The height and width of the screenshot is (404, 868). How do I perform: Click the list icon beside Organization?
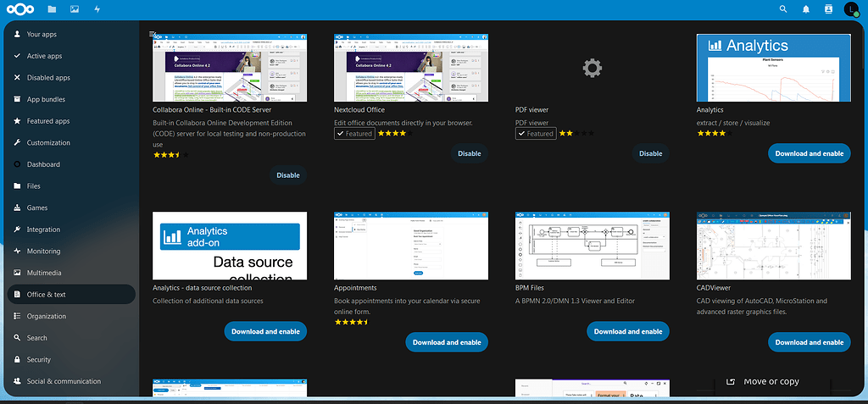[17, 316]
